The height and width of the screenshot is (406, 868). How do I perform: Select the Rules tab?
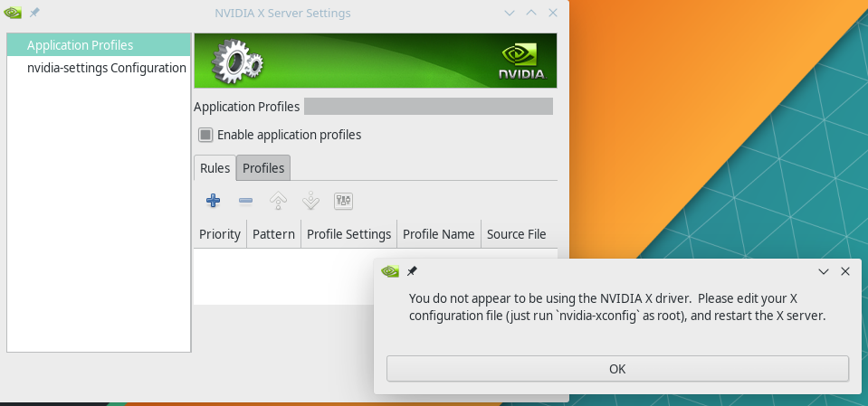point(215,168)
